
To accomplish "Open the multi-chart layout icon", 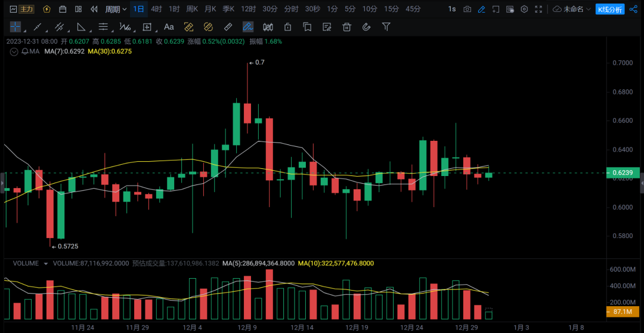I will click(79, 9).
